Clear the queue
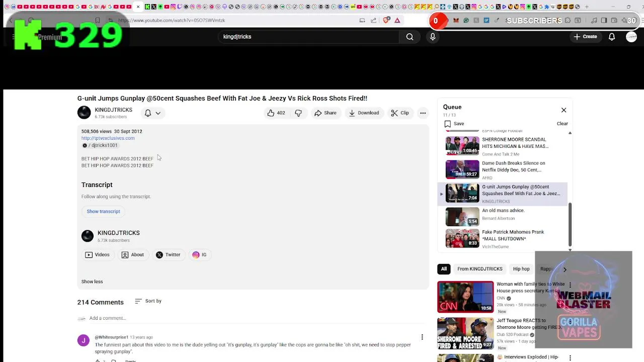The width and height of the screenshot is (644, 362). tap(562, 124)
